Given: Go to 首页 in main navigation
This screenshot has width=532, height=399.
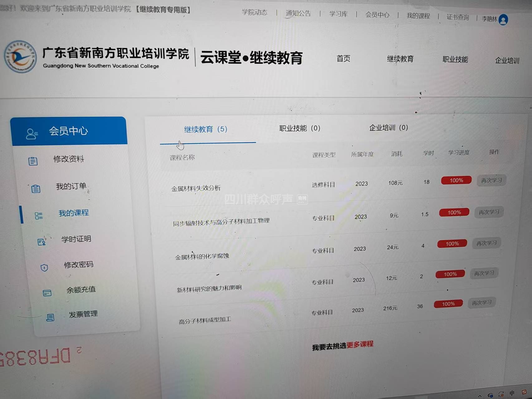Looking at the screenshot, I should coord(343,59).
